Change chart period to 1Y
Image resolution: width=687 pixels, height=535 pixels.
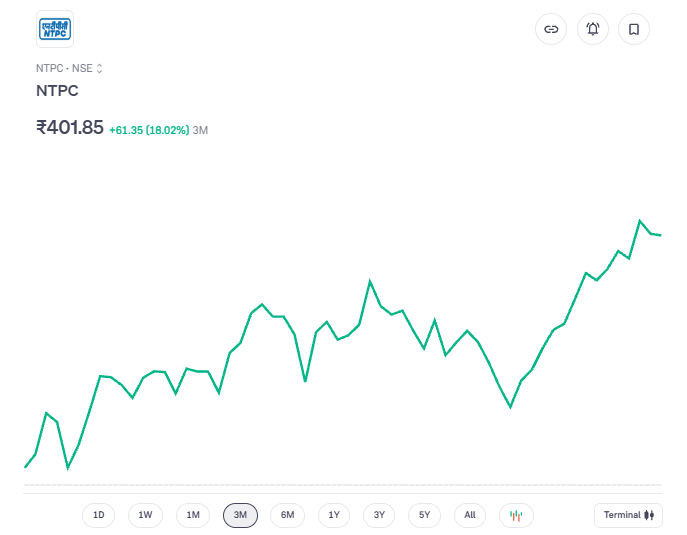334,515
